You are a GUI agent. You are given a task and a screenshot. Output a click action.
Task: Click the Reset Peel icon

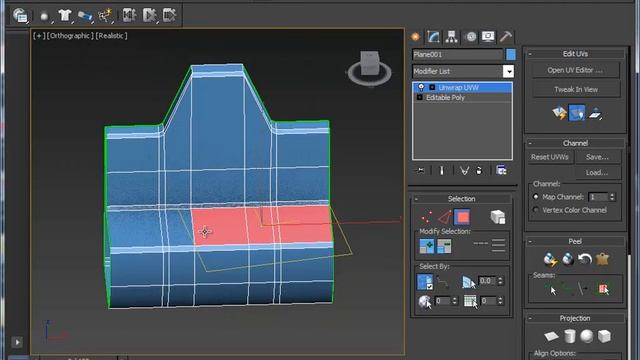click(585, 259)
